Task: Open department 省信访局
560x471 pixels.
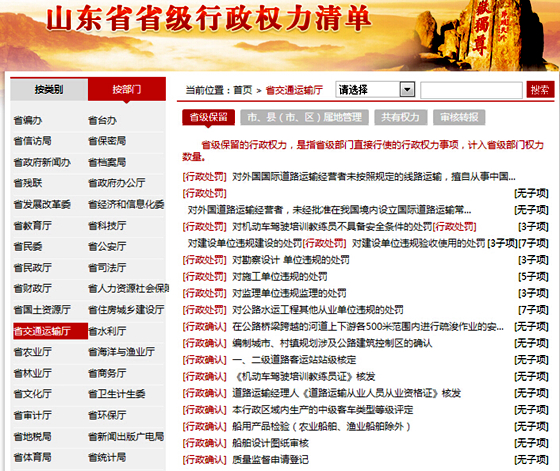Action: 32,141
